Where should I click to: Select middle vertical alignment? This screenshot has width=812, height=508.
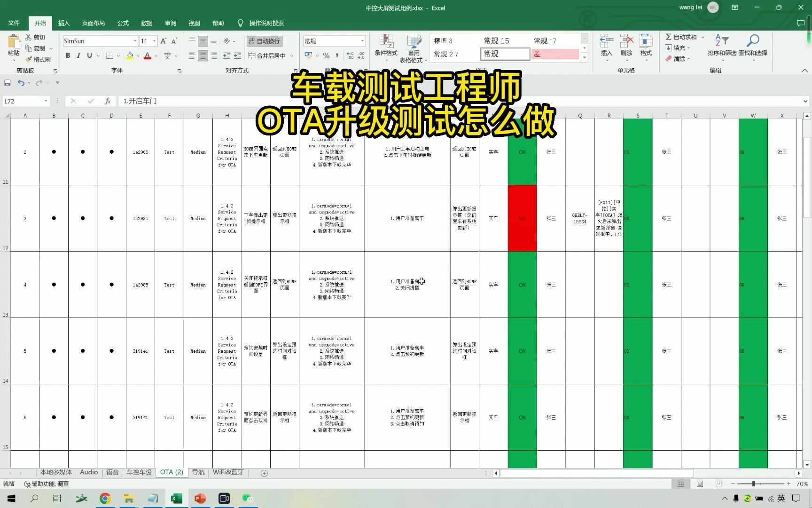point(203,41)
